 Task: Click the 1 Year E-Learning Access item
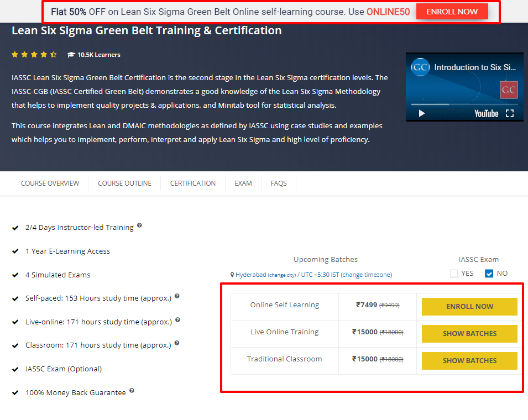[67, 251]
